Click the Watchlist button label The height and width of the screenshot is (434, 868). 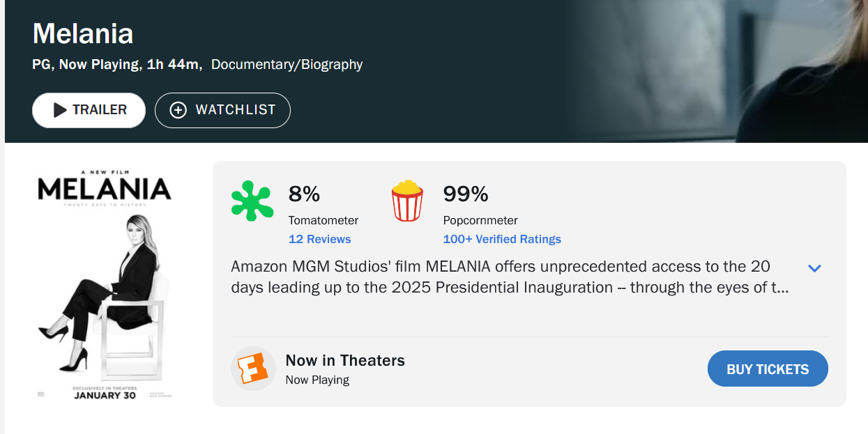236,110
